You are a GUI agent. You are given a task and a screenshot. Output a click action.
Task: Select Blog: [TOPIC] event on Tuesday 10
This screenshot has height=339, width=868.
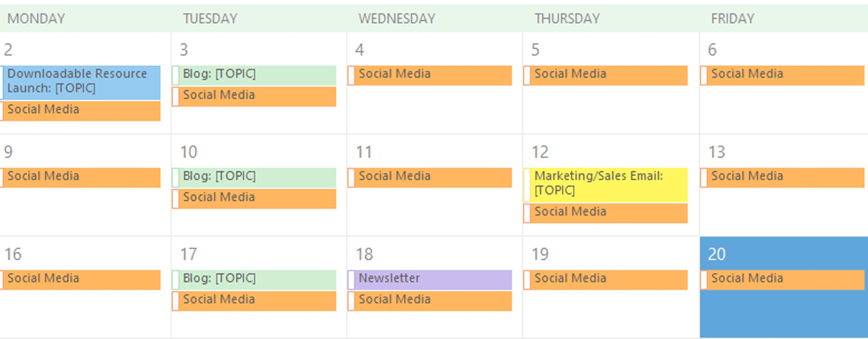tap(254, 177)
